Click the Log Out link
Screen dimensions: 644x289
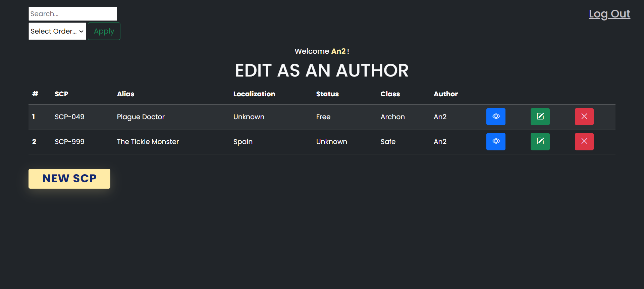pyautogui.click(x=609, y=14)
